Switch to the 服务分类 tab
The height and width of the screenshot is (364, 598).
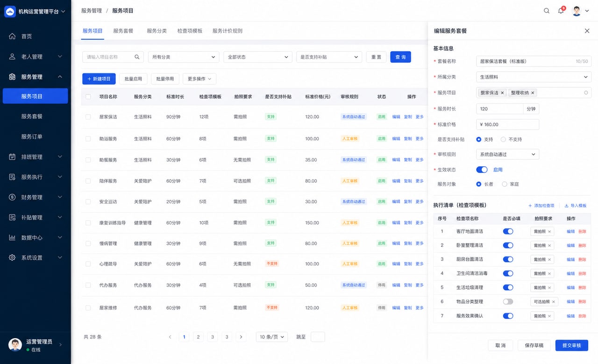(157, 31)
